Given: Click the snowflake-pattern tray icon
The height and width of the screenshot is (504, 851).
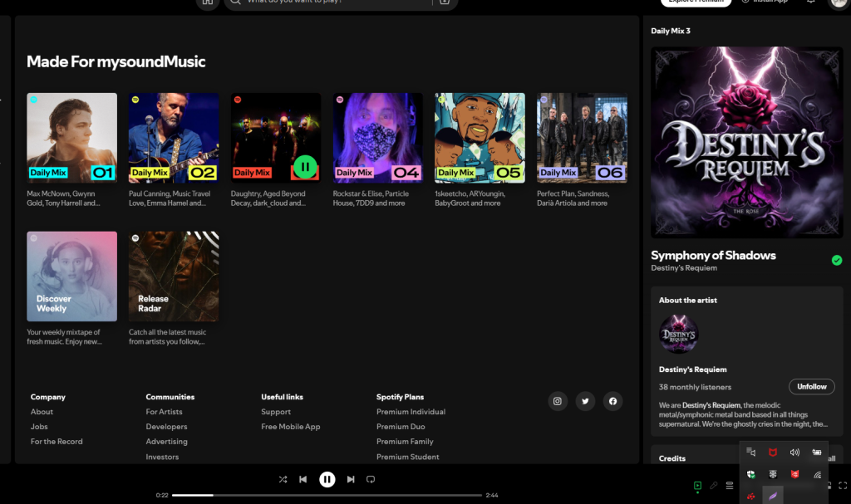Looking at the screenshot, I should coord(773,475).
